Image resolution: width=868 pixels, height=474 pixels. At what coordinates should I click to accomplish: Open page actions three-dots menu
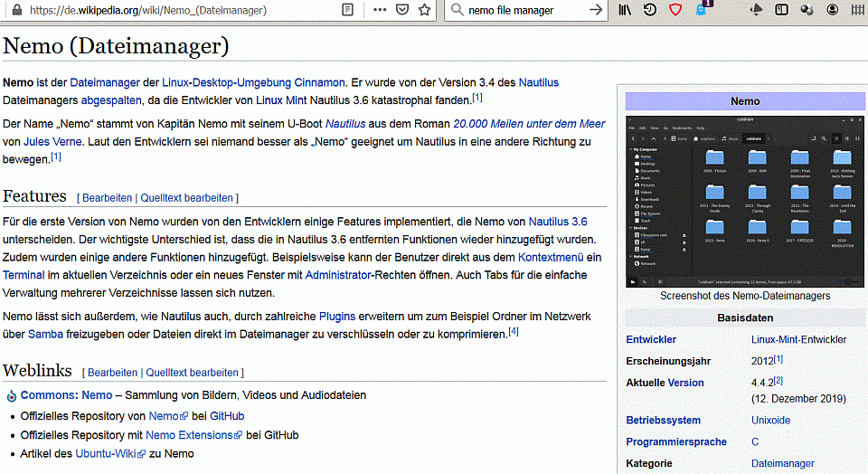[380, 9]
